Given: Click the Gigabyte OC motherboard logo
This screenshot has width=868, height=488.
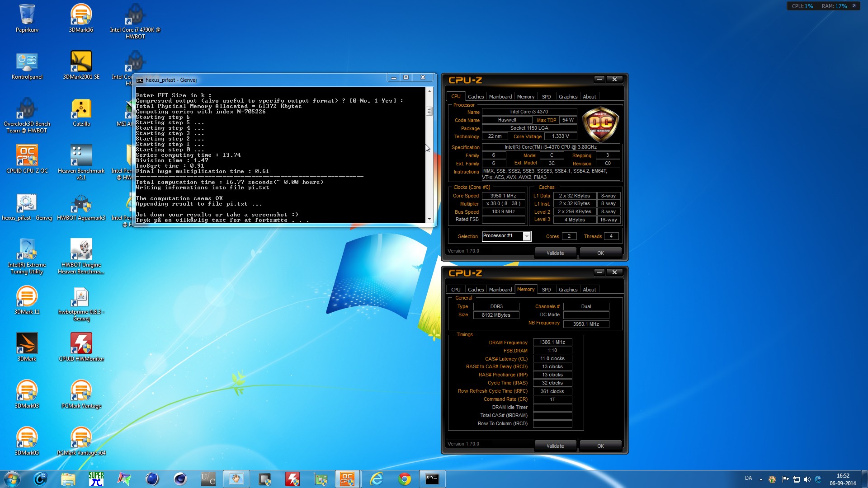Looking at the screenshot, I should [x=600, y=123].
